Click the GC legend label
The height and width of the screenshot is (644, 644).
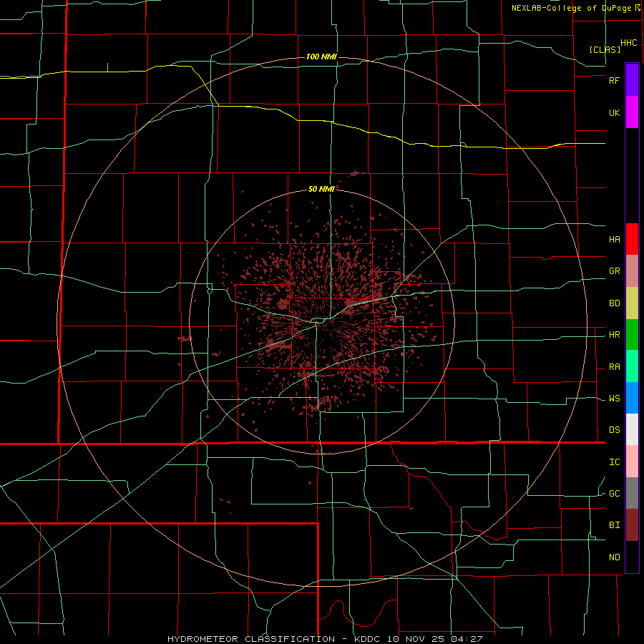(x=615, y=494)
